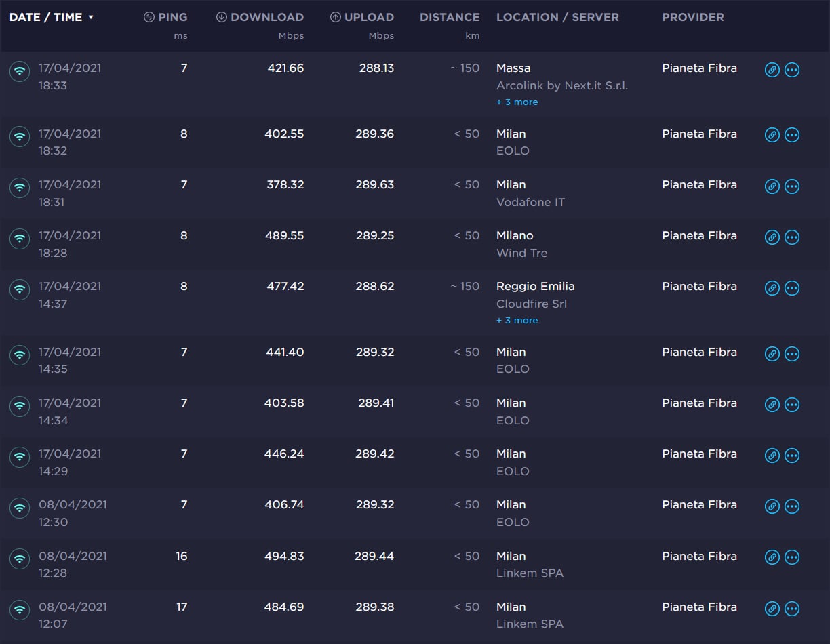Click the Provider column header

coord(692,18)
